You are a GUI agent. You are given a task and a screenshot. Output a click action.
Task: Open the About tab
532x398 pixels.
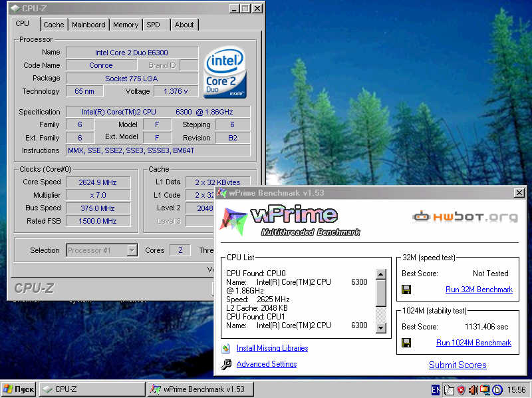pos(184,25)
